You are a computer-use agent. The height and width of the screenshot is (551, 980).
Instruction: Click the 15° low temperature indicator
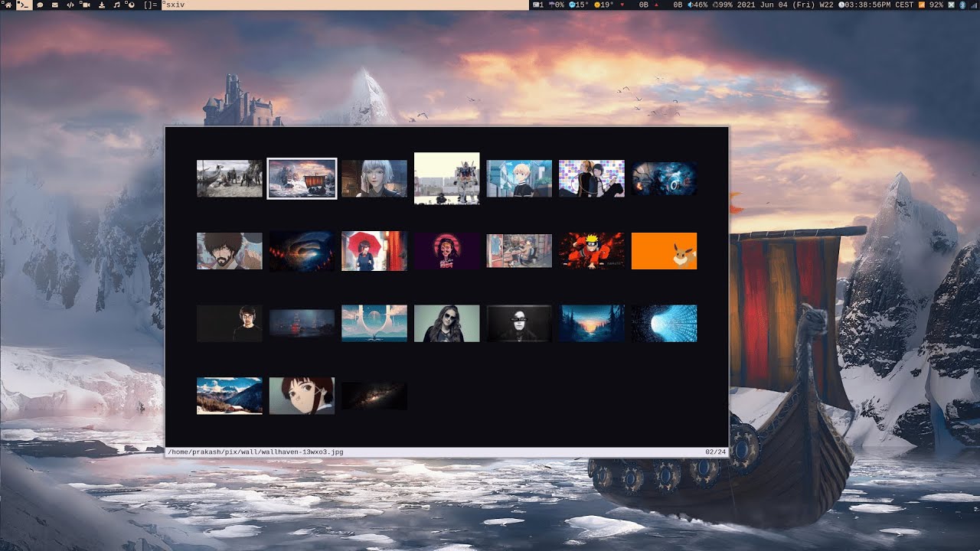579,5
